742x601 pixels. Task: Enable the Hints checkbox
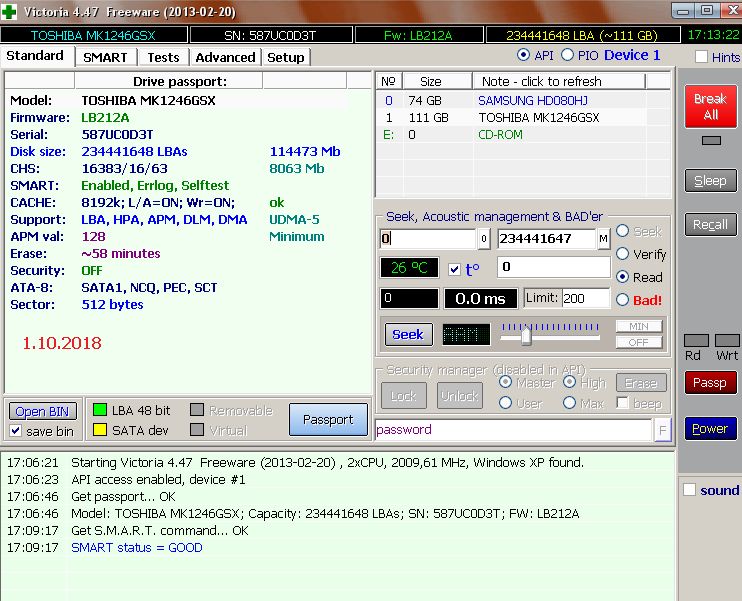(x=701, y=57)
